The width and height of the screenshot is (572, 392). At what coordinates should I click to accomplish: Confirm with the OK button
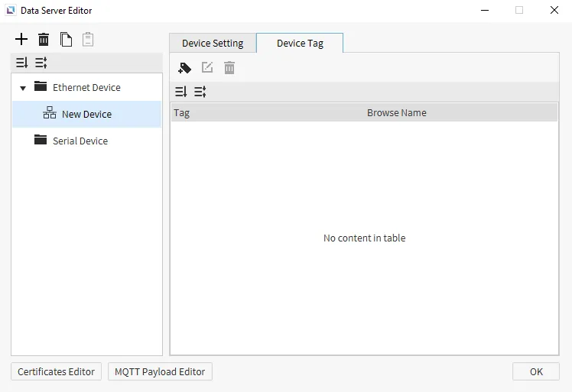[x=536, y=371]
